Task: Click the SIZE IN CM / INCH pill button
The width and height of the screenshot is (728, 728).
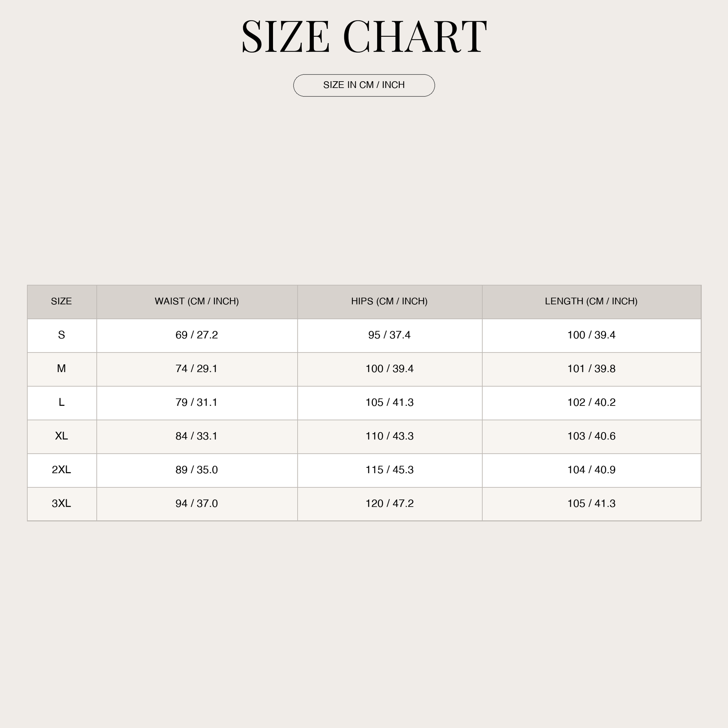Action: coord(364,85)
